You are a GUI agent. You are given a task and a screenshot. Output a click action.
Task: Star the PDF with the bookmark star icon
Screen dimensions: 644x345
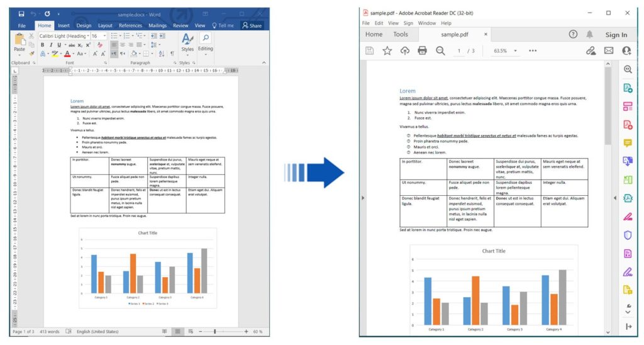pos(387,50)
